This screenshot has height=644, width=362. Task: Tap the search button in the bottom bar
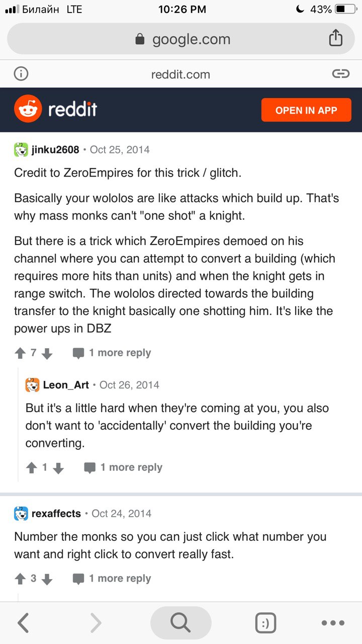[180, 623]
